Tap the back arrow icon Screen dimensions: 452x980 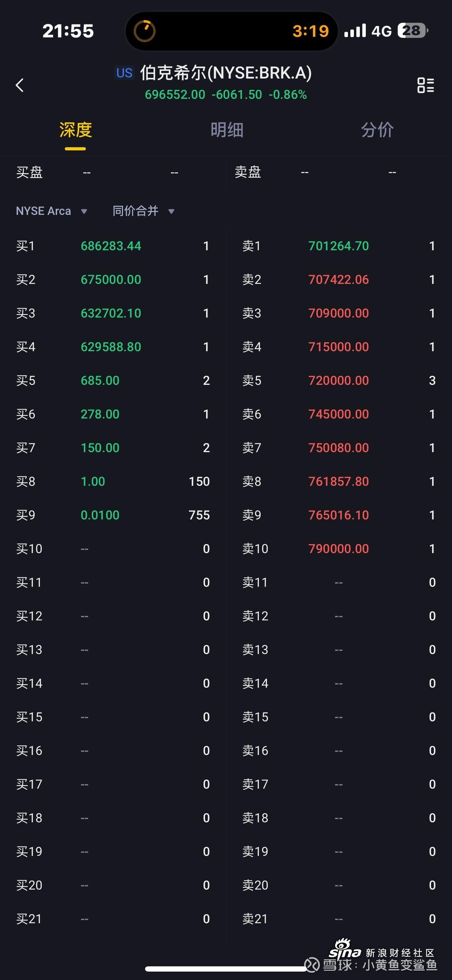(x=20, y=85)
